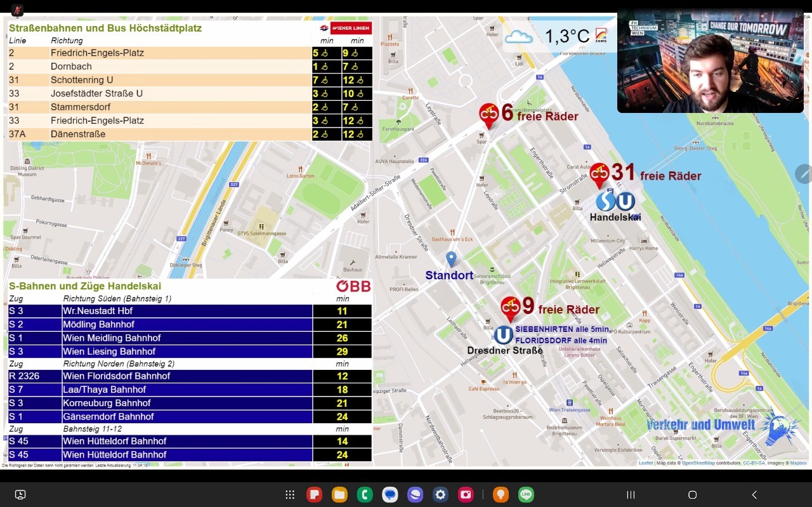
Task: Select line 33 Josefstädter Straße U row
Action: 190,94
